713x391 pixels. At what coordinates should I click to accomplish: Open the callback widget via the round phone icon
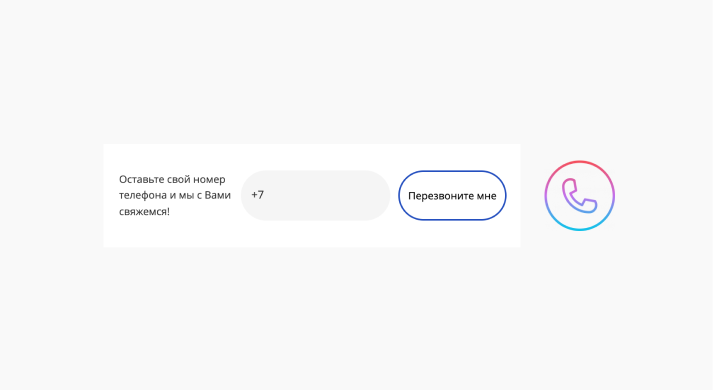tap(580, 196)
